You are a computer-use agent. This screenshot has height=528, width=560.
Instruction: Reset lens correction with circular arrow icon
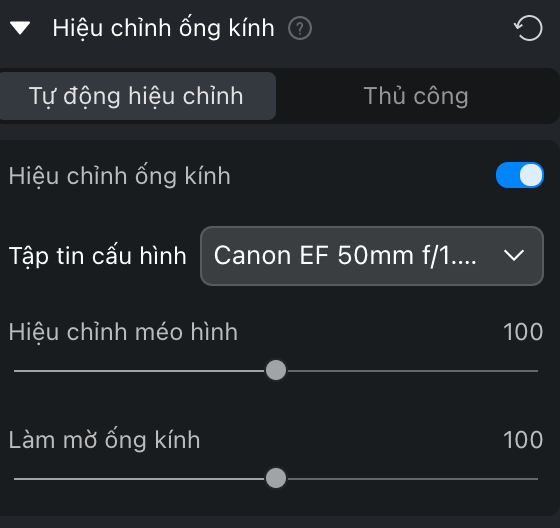click(529, 28)
